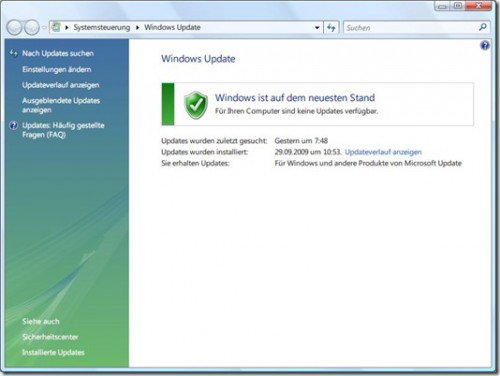Viewport: 500px width, 376px height.
Task: Open Updateverlauf anzeigen in the sidebar
Action: [61, 85]
